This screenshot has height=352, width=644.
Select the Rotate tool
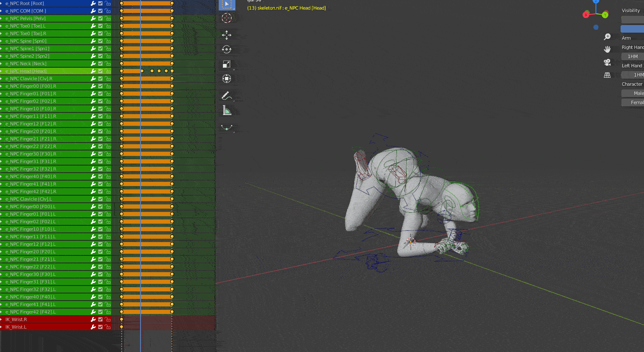click(227, 49)
